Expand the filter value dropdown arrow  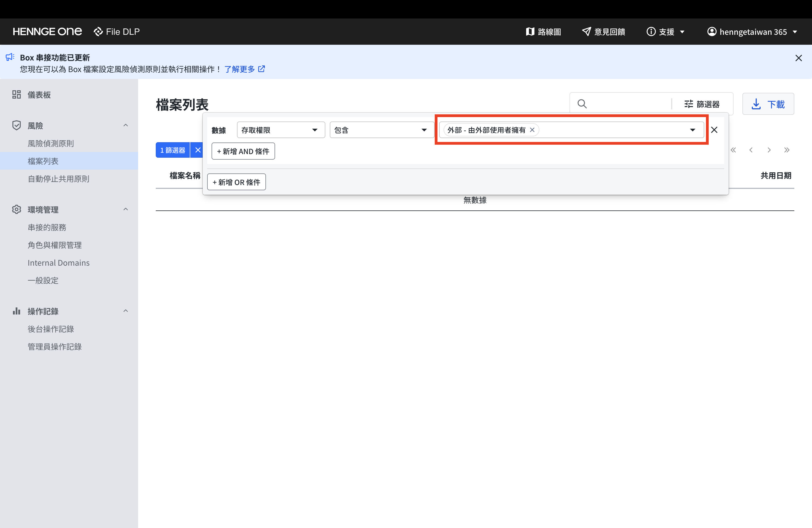tap(692, 130)
